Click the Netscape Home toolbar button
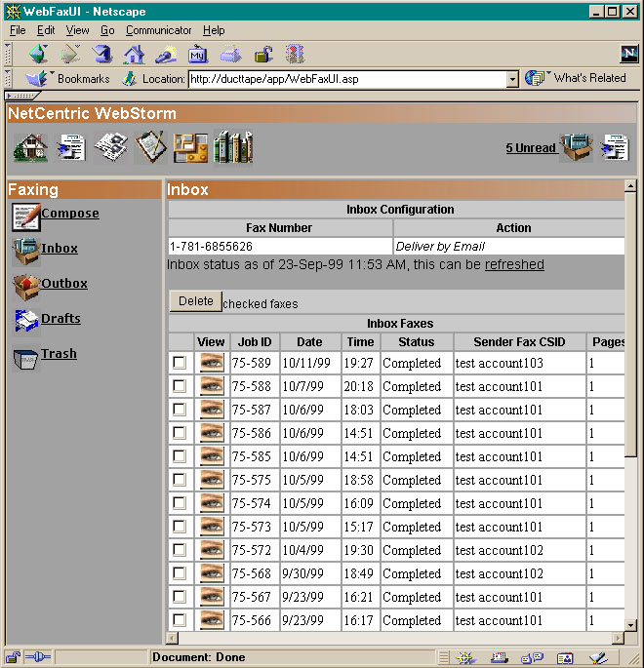Screen dimensions: 644x668 click(134, 55)
